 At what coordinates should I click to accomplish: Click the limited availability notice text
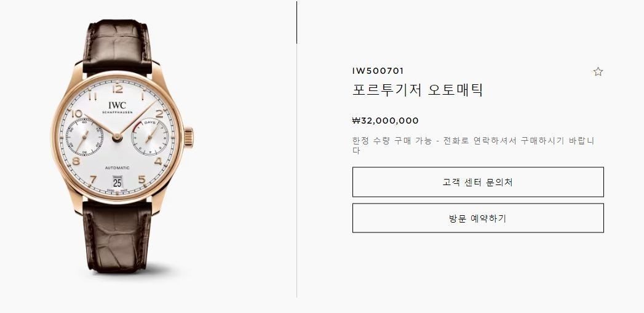click(473, 145)
